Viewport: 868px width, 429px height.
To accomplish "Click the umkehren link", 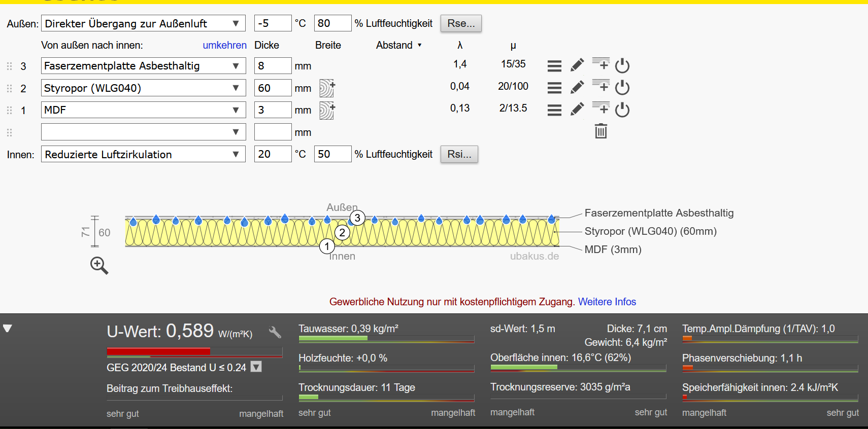I will click(224, 45).
